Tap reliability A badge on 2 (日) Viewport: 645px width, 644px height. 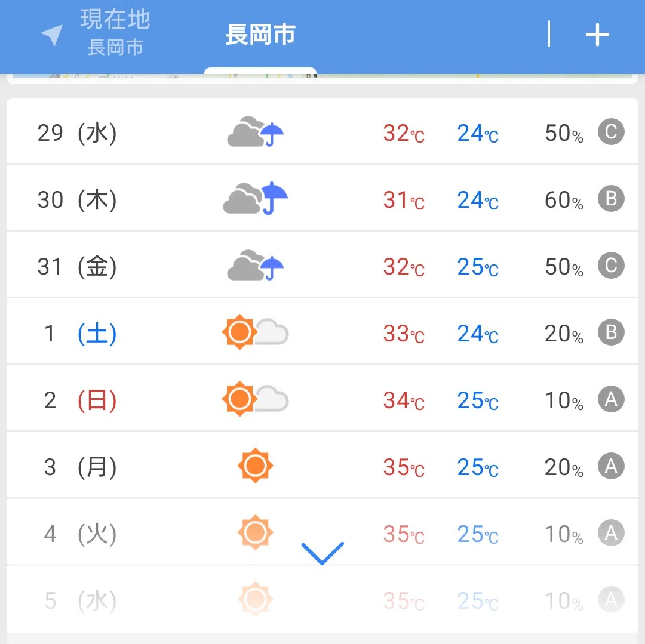tap(611, 399)
